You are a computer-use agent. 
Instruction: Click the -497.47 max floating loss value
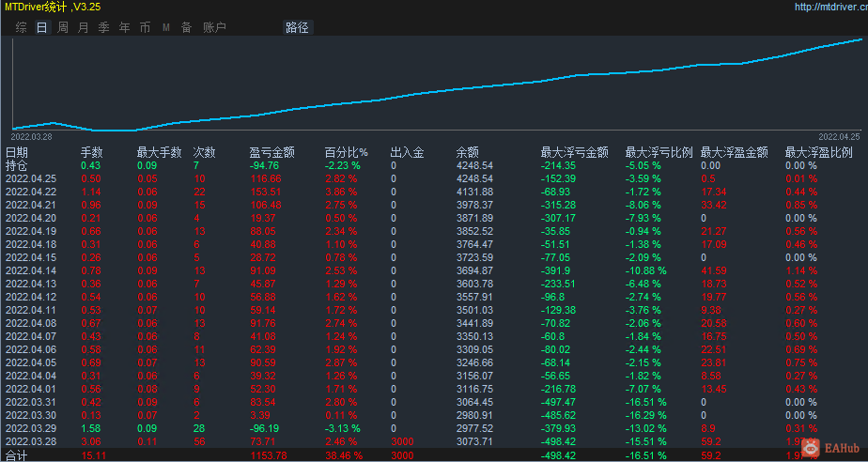(x=557, y=402)
